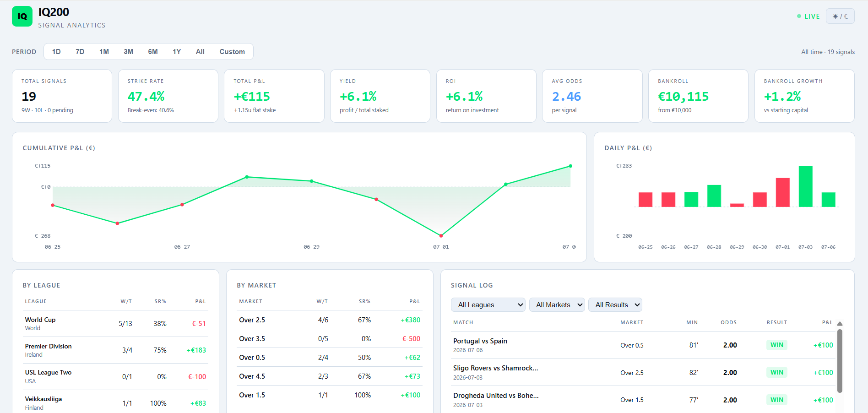Click the Strike Rate value 47.4%
Viewport: 868px width, 413px height.
click(x=146, y=97)
